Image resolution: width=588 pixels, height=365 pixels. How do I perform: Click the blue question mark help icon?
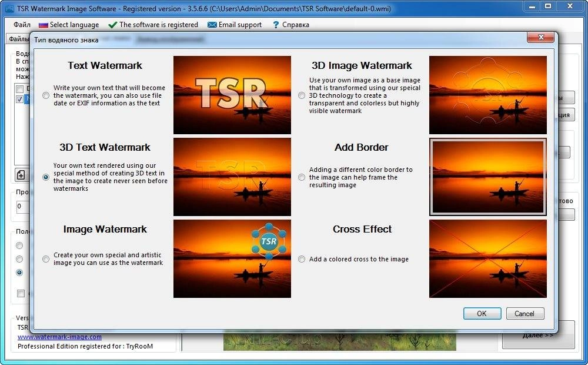[x=276, y=25]
